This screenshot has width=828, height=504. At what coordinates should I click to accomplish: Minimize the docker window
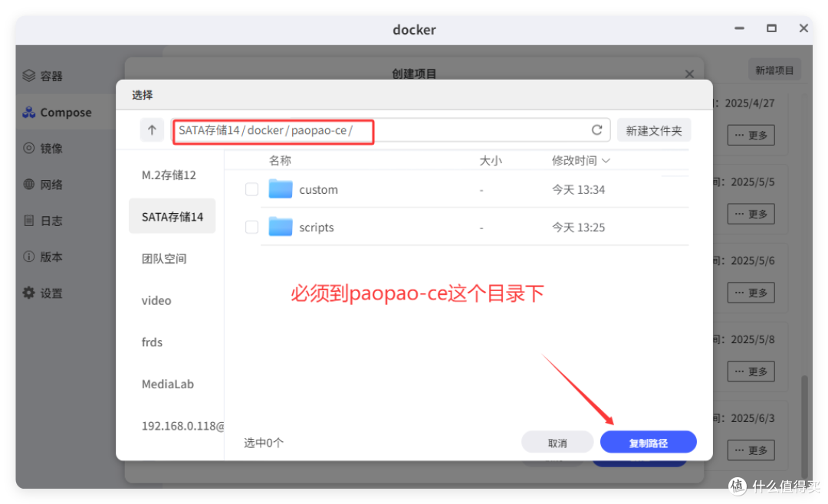(x=739, y=28)
